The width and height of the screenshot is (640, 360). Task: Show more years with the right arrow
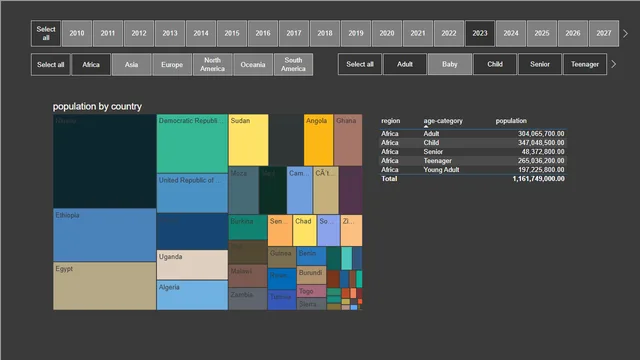pos(625,33)
